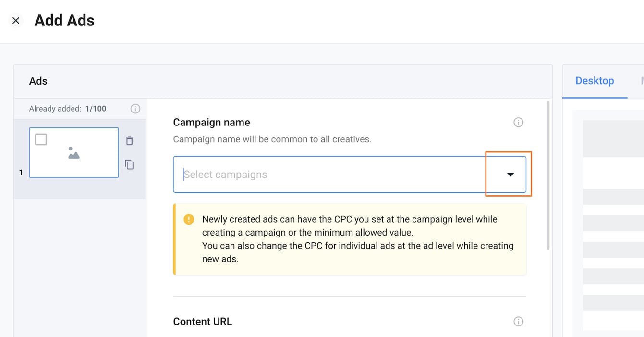Image resolution: width=644 pixels, height=337 pixels.
Task: Open the Select campaigns dropdown arrow
Action: point(510,175)
